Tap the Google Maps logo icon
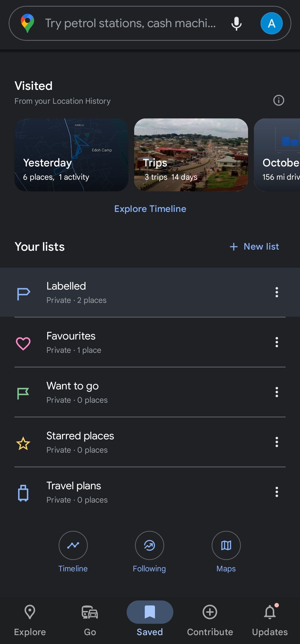This screenshot has width=300, height=644. 27,23
